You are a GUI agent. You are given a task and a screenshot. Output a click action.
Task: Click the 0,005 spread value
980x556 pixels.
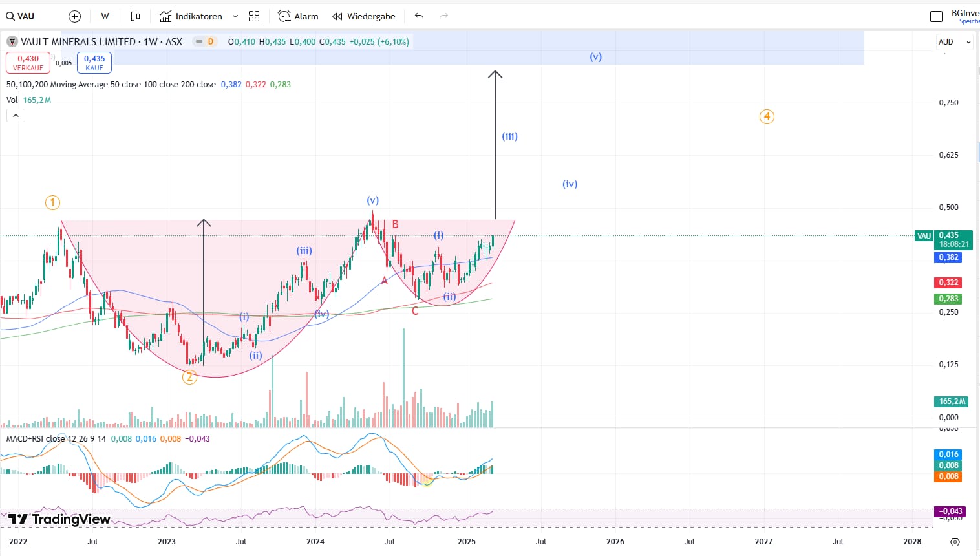pos(63,63)
